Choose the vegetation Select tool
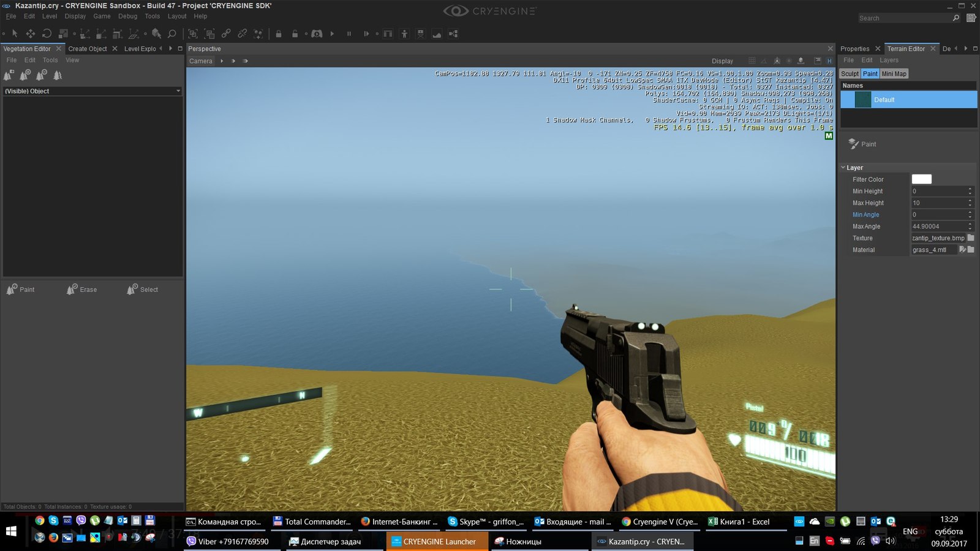Image resolution: width=980 pixels, height=551 pixels. point(142,290)
